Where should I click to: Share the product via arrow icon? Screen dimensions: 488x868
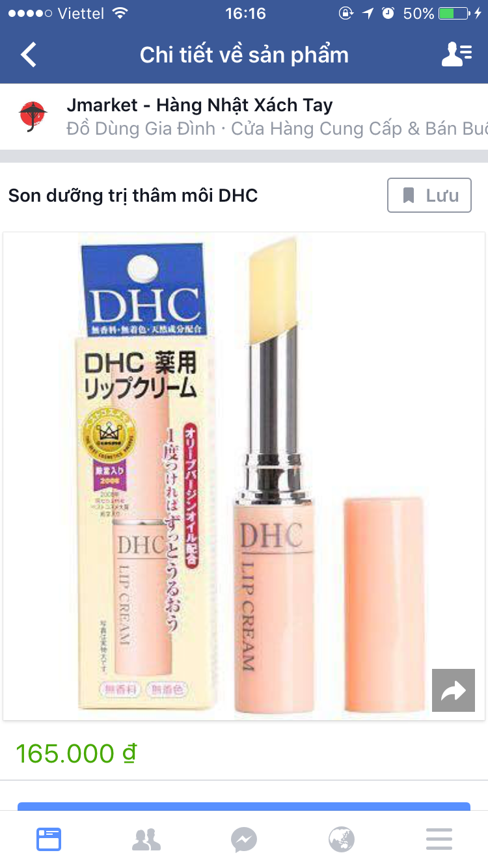point(454,690)
